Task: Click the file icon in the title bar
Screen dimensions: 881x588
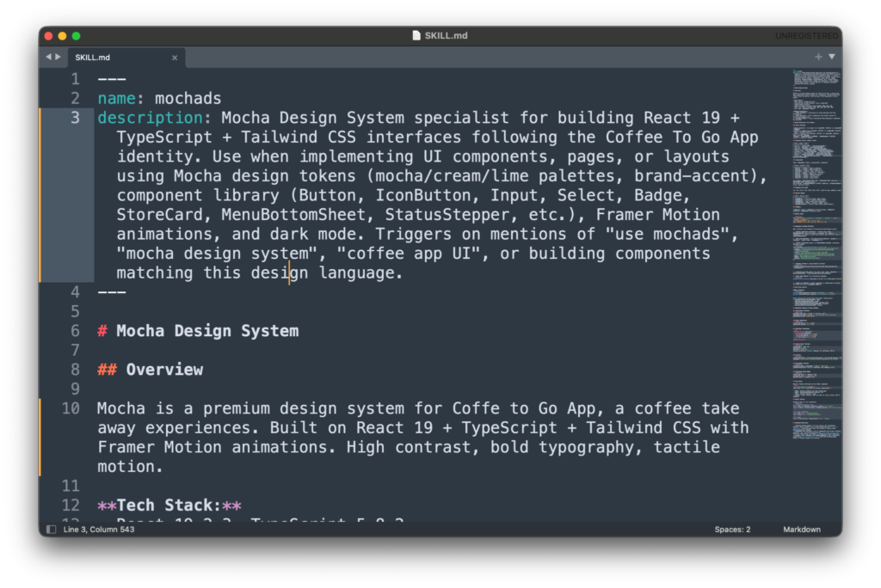Action: (x=417, y=36)
